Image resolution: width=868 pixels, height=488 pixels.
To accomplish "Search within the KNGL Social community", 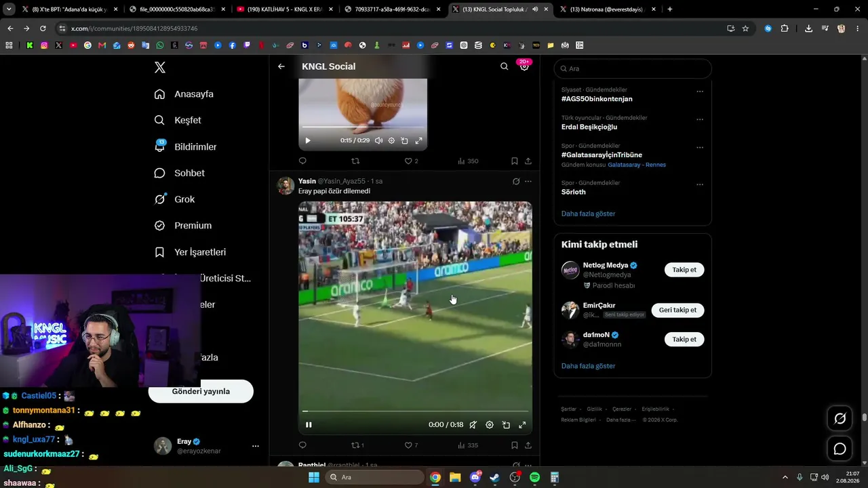I will click(x=504, y=66).
